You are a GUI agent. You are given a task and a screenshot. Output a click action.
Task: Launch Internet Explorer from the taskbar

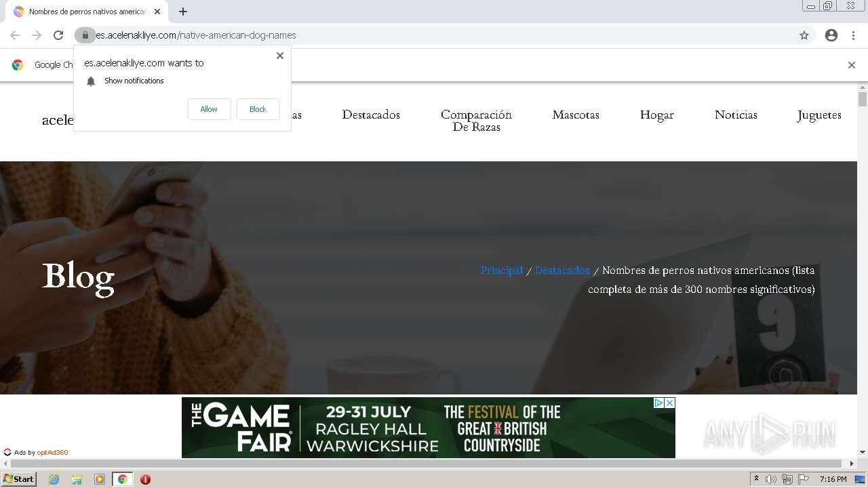click(54, 479)
